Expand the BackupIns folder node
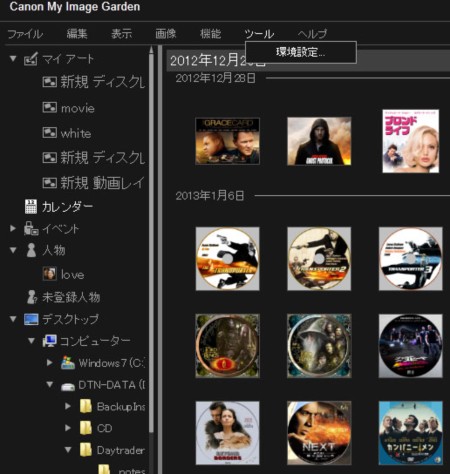Image resolution: width=450 pixels, height=474 pixels. [68, 406]
